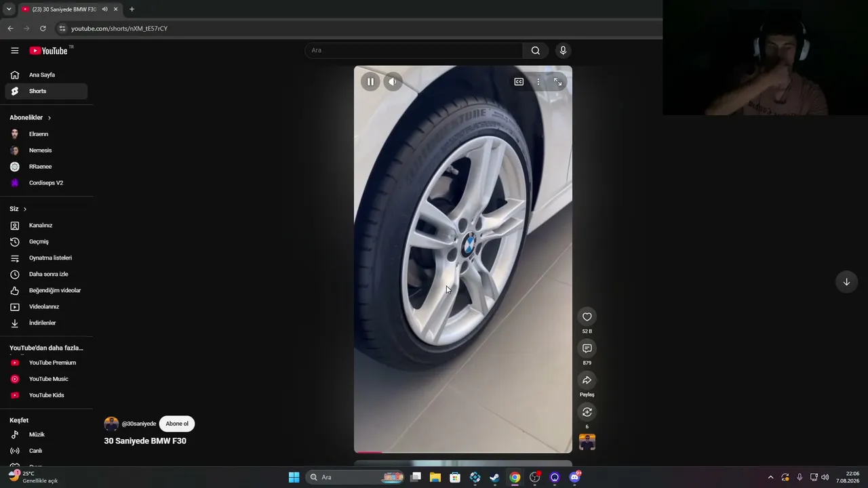Click the Short title 30 Saniyede BMW F30
Viewport: 868px width, 488px height.
pos(145,441)
